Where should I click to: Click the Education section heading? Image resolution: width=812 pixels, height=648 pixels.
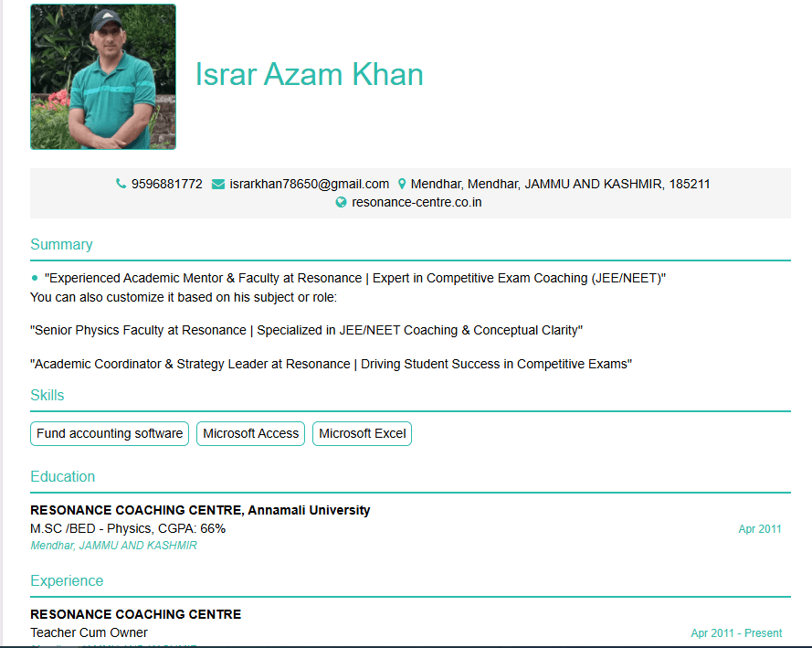tap(62, 476)
